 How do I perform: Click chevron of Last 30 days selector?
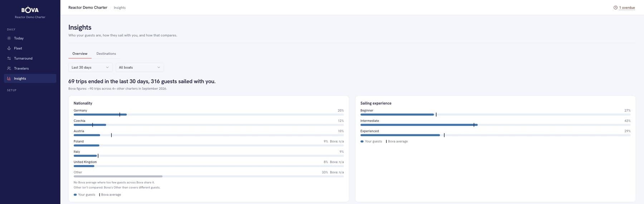[107, 67]
